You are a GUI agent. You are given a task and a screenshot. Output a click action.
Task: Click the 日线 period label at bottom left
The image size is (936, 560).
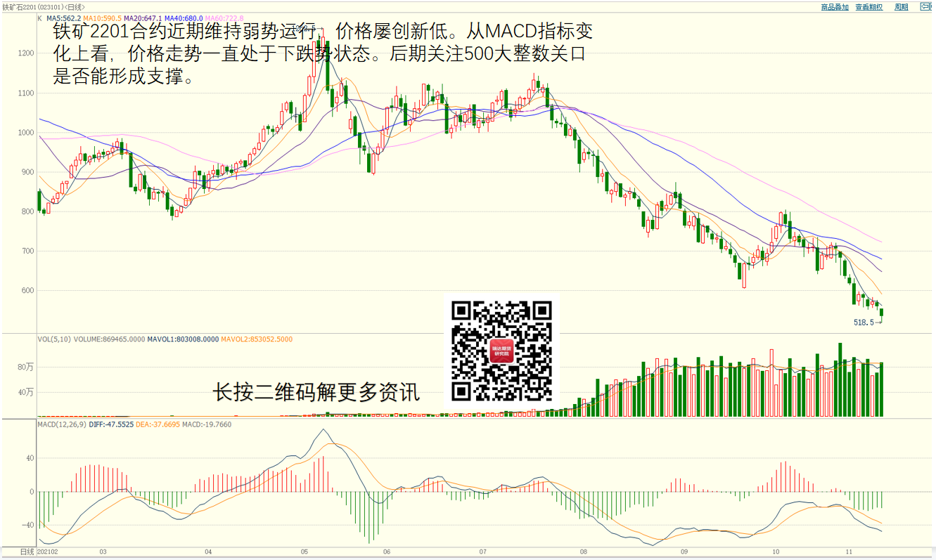[27, 552]
